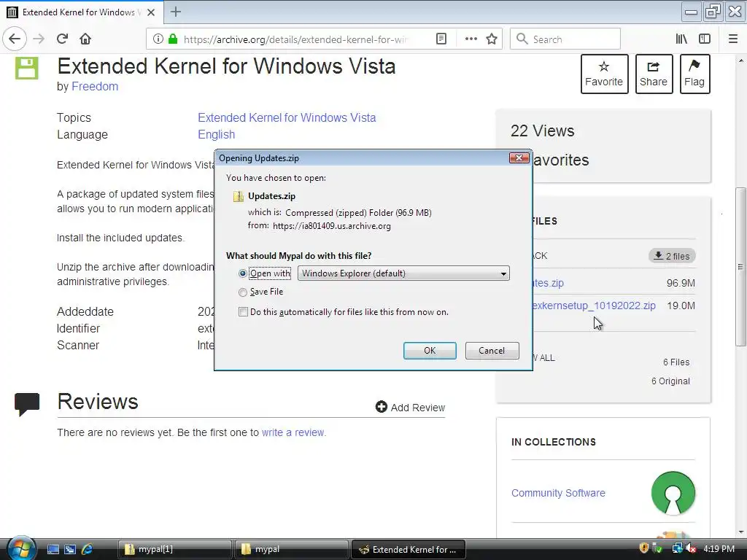Image resolution: width=747 pixels, height=560 pixels.
Task: Click the green padlock security icon
Action: click(x=173, y=39)
